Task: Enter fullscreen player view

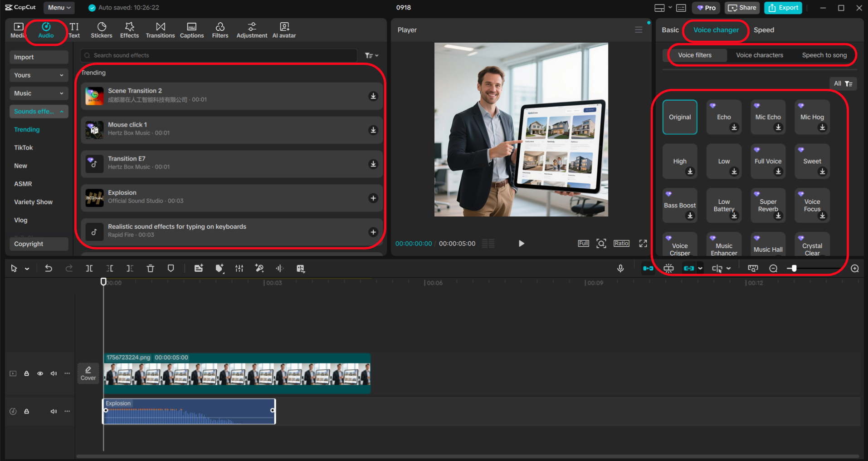Action: [x=643, y=244]
